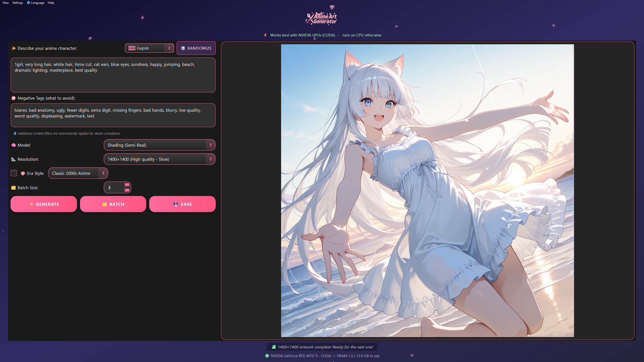Click the 'Resolution:' label
Viewport: 644px width, 362px height.
click(x=28, y=159)
